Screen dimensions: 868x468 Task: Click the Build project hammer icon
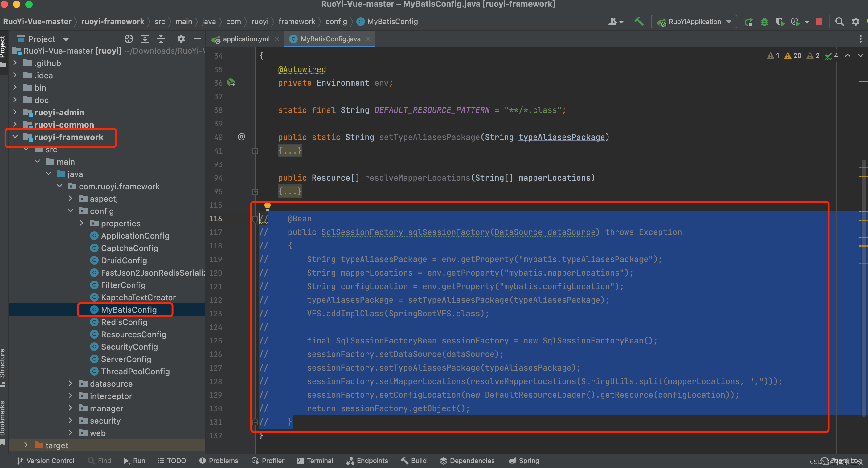(x=639, y=22)
